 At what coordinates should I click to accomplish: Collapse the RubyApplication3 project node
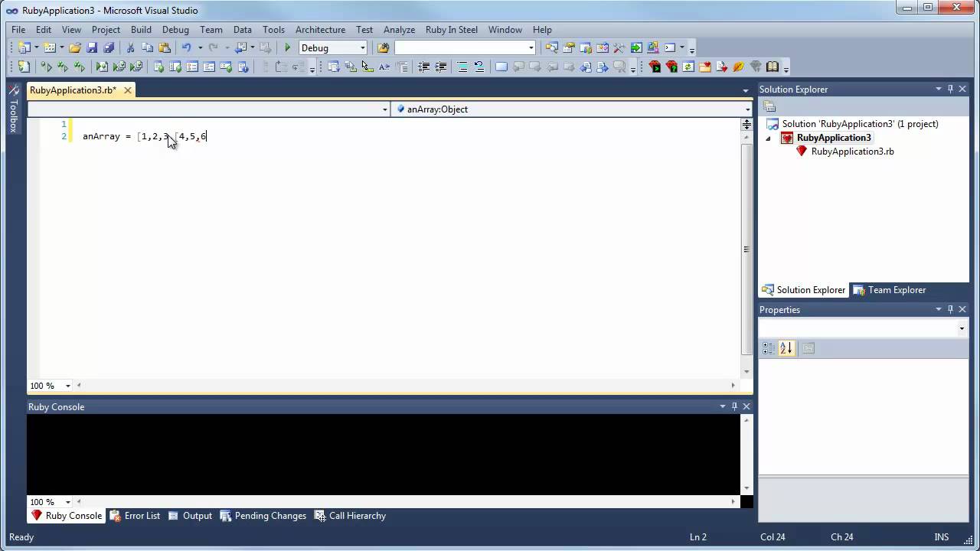click(769, 139)
